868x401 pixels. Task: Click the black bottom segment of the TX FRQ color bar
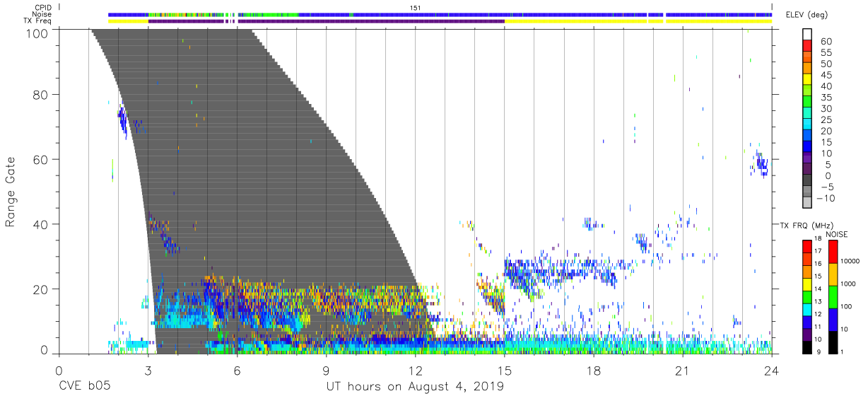click(x=808, y=346)
